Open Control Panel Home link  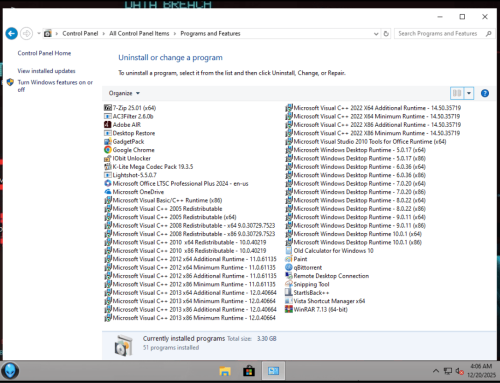(44, 53)
